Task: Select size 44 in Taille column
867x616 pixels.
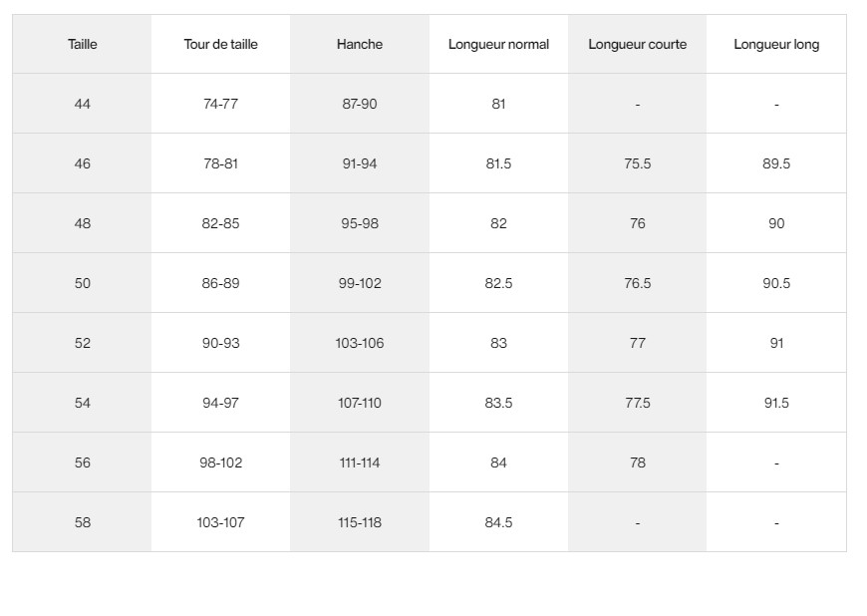Action: pos(83,104)
